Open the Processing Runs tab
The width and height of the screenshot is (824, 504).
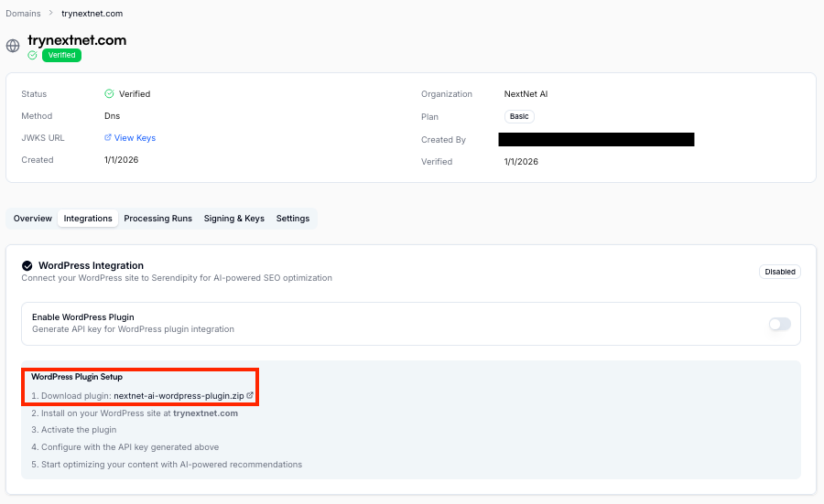[157, 219]
